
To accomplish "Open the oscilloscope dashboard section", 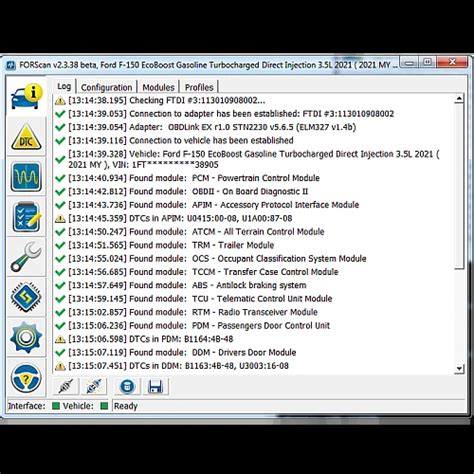I will coord(26,177).
